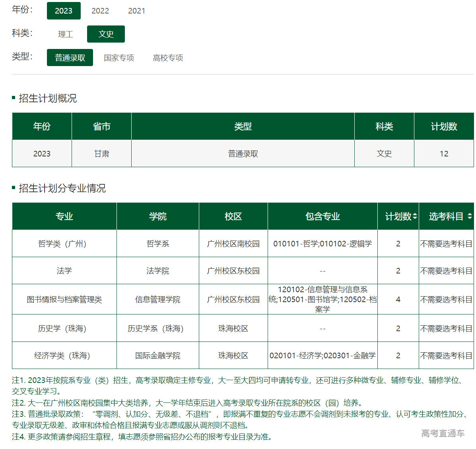The height and width of the screenshot is (449, 476).
Task: Click the 甘肃 province cell in overview table
Action: [x=101, y=154]
